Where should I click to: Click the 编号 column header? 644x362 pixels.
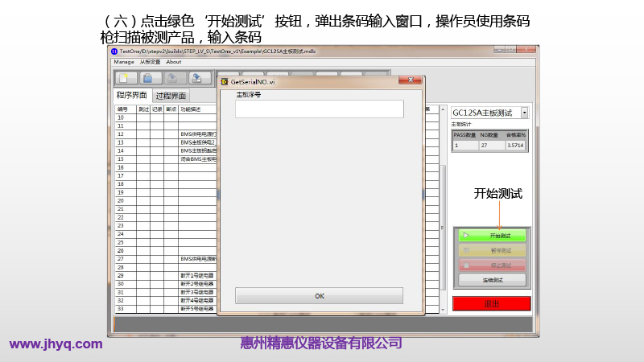[x=126, y=109]
